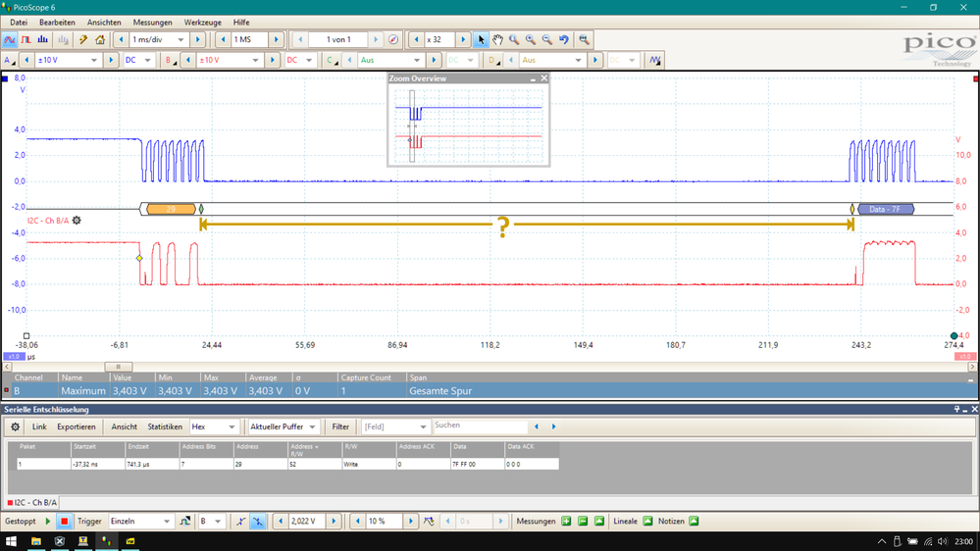The height and width of the screenshot is (551, 980).
Task: Open I2C decoder settings gear
Action: point(77,221)
